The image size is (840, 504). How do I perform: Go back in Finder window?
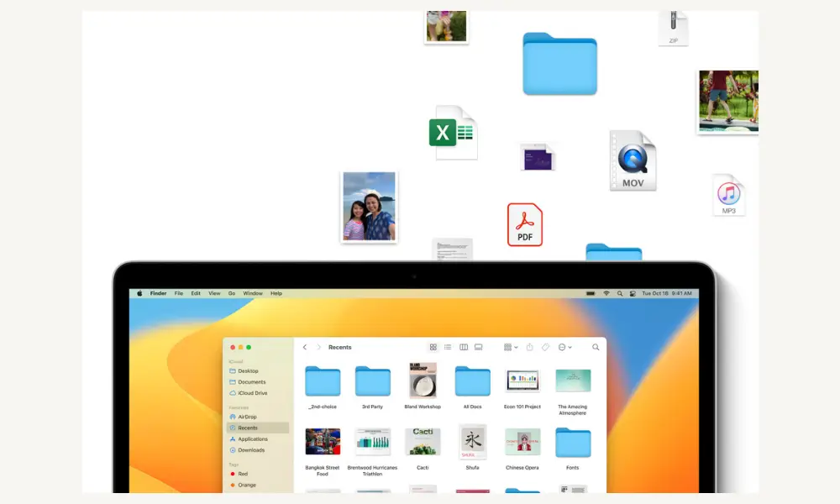[305, 347]
